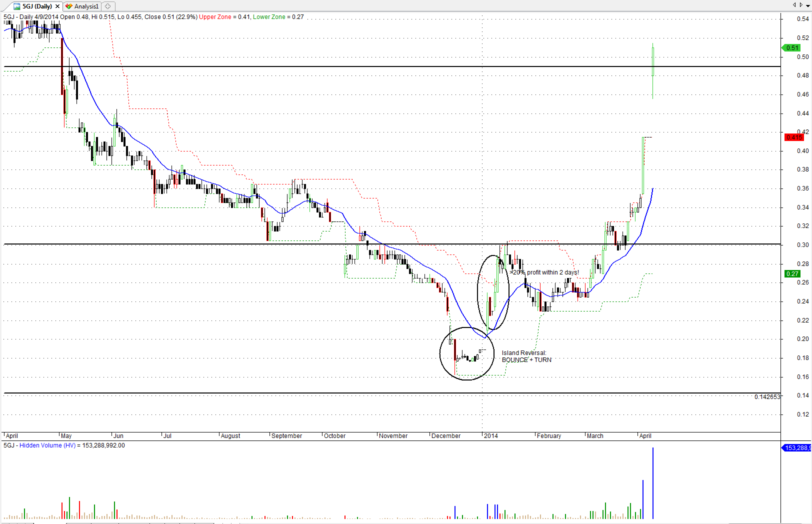812x524 pixels.
Task: Click the 2014 marker on the time axis
Action: click(491, 436)
